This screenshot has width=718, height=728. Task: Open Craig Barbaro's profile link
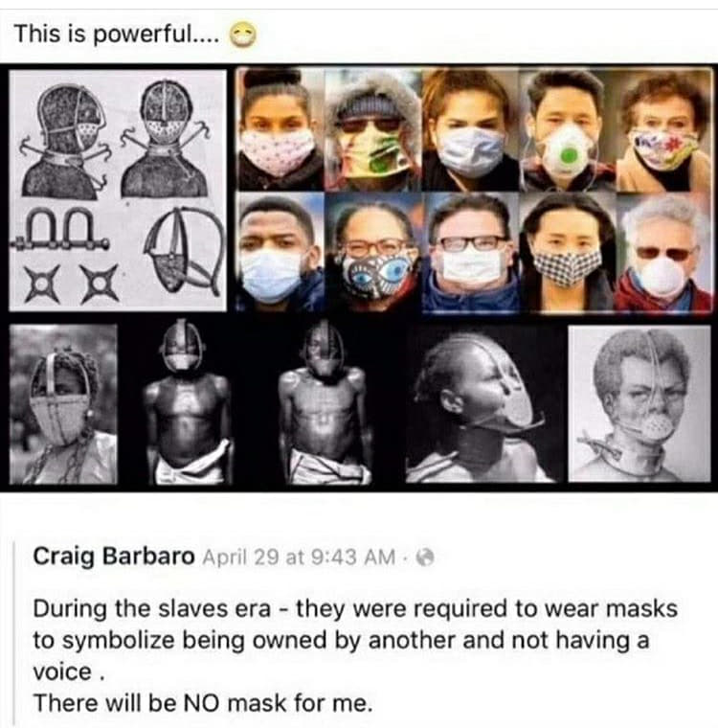[114, 556]
